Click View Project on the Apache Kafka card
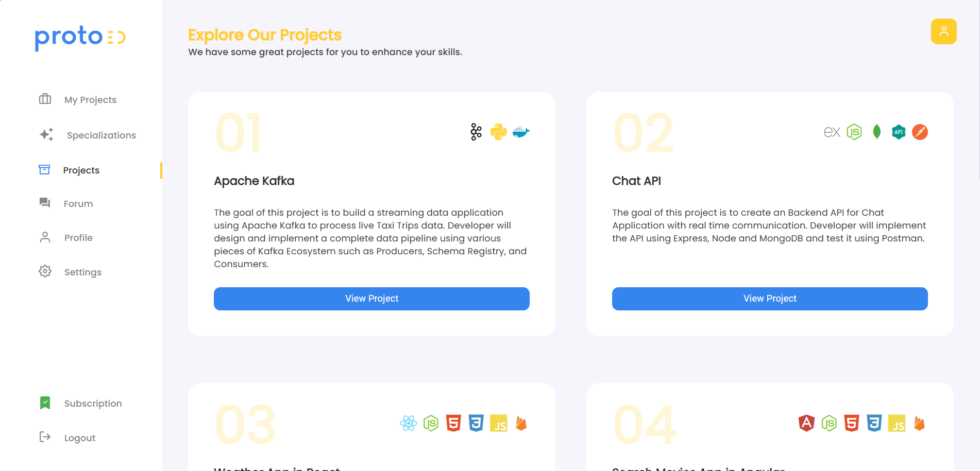This screenshot has width=980, height=471. pyautogui.click(x=371, y=299)
